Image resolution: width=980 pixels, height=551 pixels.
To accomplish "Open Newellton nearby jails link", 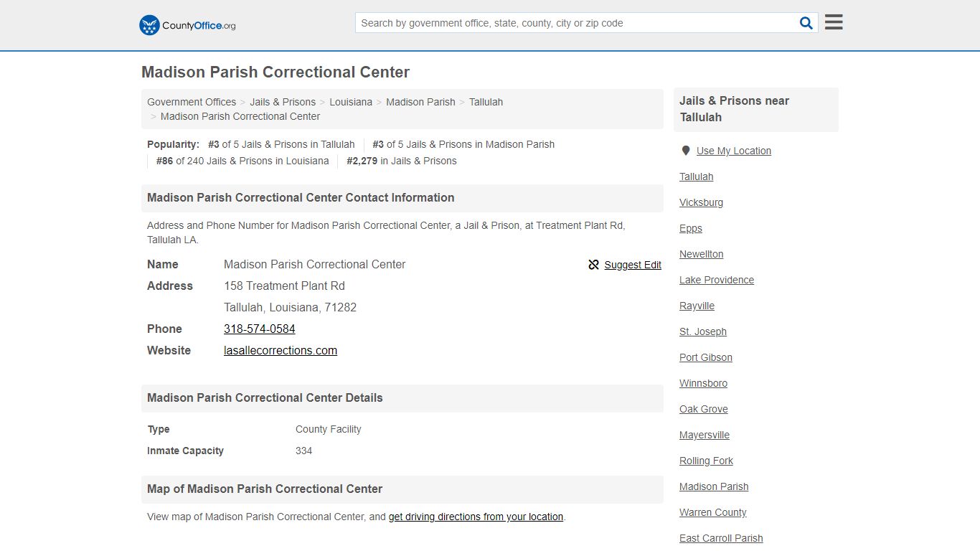I will pyautogui.click(x=702, y=254).
